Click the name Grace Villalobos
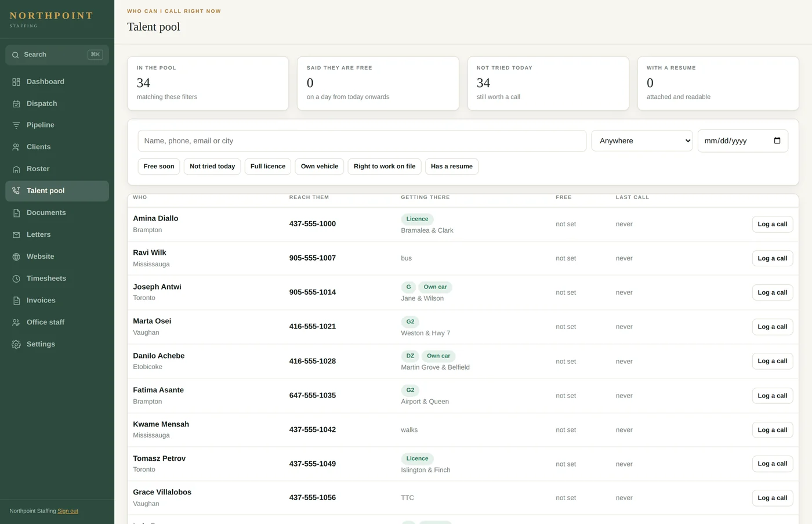This screenshot has width=812, height=524. click(162, 493)
